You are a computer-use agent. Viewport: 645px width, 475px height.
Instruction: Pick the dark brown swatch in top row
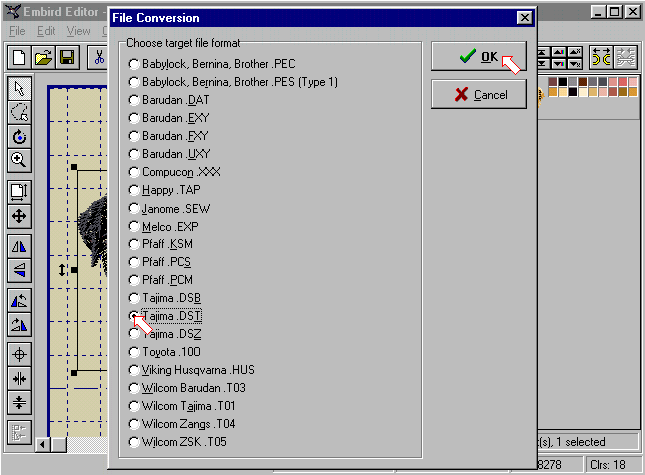pos(582,81)
